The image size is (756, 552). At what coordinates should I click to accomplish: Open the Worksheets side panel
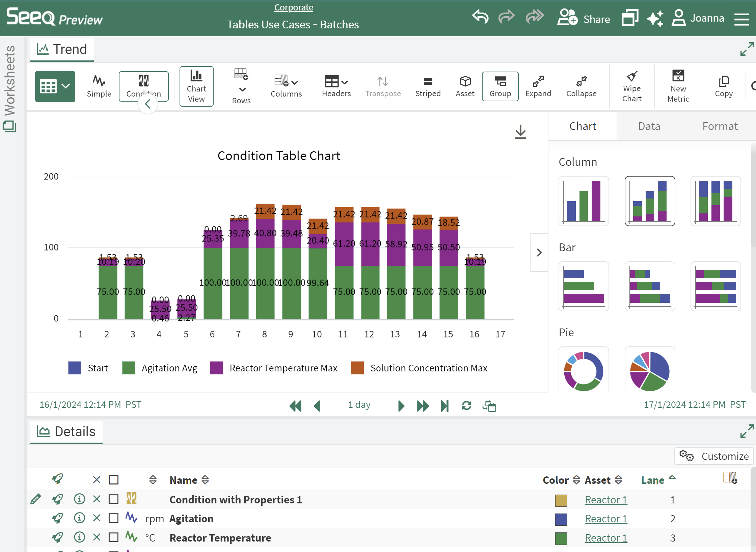click(x=10, y=88)
